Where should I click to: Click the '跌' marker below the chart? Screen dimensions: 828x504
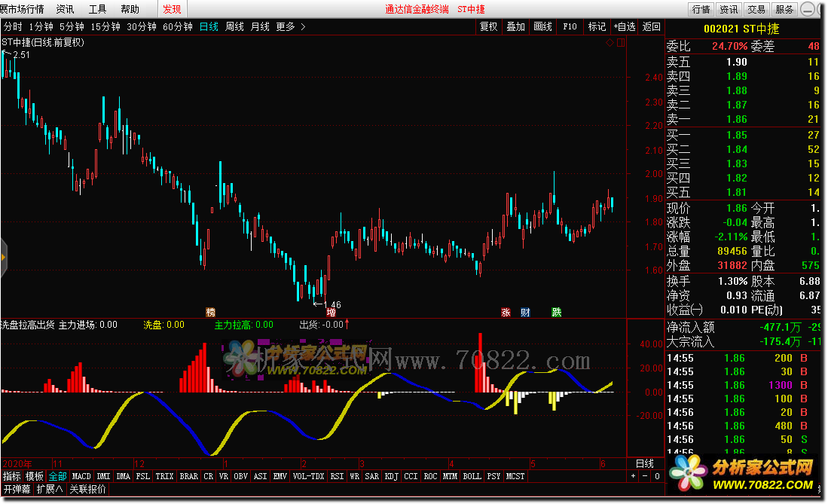[x=557, y=312]
